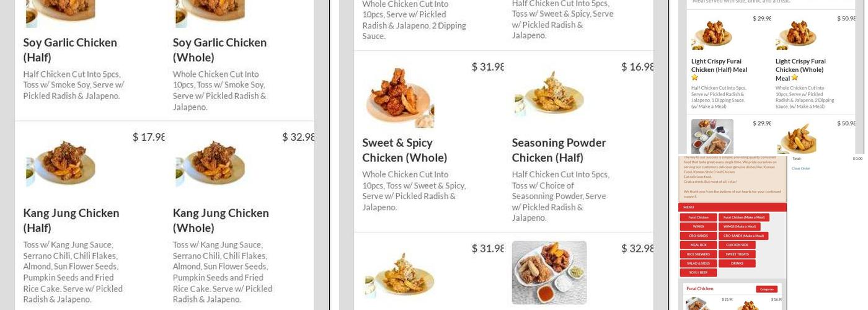Open the Categories dropdown beside Furai Chicken heading
The height and width of the screenshot is (310, 868).
pyautogui.click(x=766, y=289)
